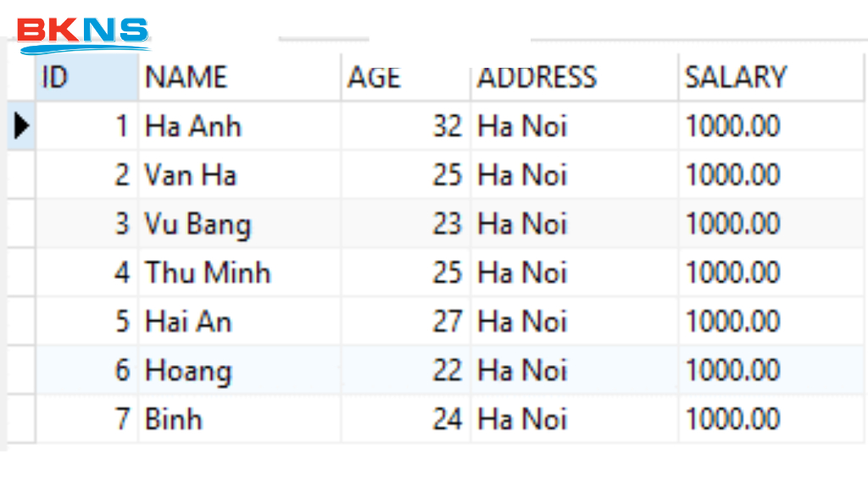Select the salary cell in Binh's row
868x488 pixels.
(771, 419)
